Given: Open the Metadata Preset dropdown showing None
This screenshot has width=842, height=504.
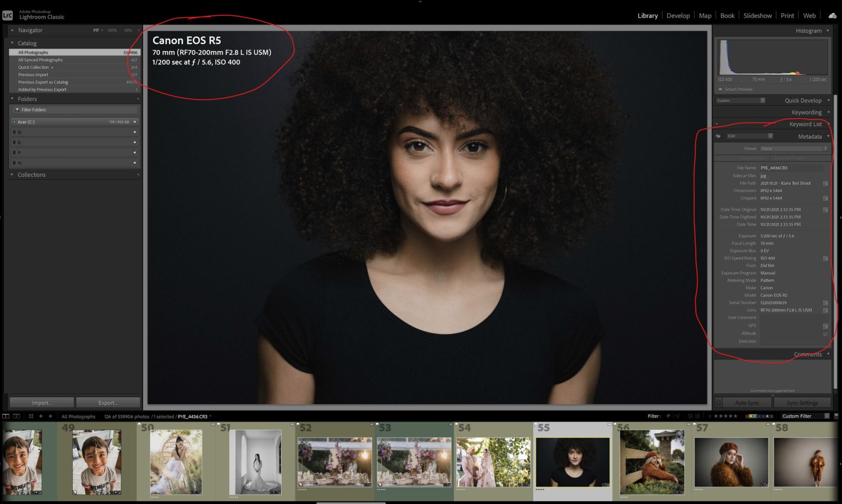Looking at the screenshot, I should [793, 148].
